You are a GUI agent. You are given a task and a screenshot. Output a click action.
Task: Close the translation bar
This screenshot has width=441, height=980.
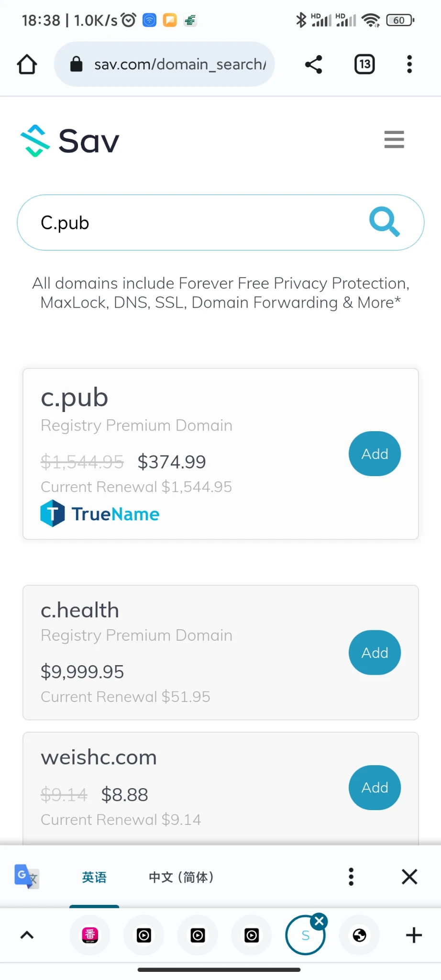point(409,877)
